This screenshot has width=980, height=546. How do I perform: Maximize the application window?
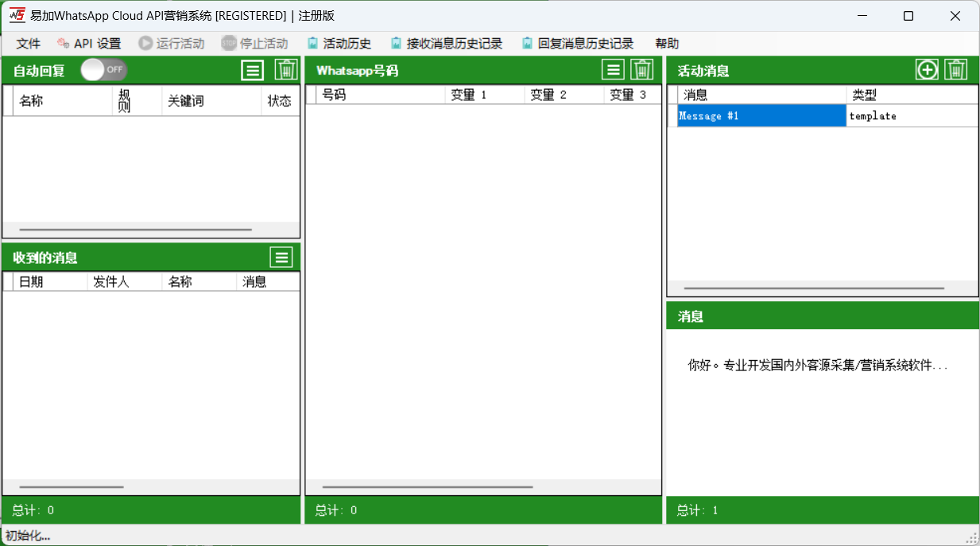point(908,16)
